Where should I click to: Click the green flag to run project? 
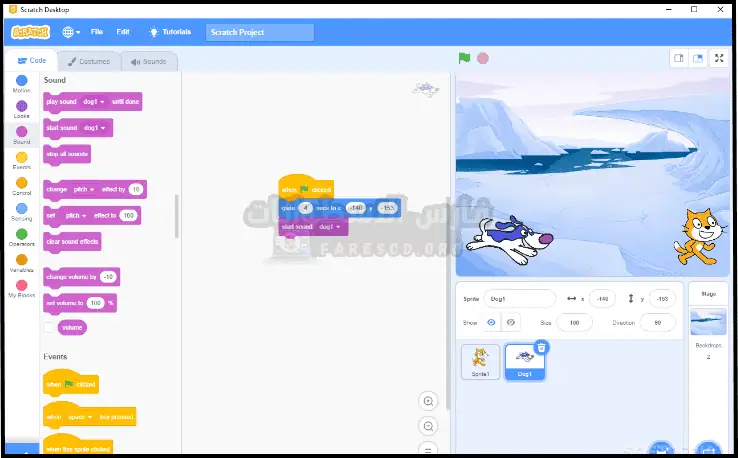[x=464, y=58]
